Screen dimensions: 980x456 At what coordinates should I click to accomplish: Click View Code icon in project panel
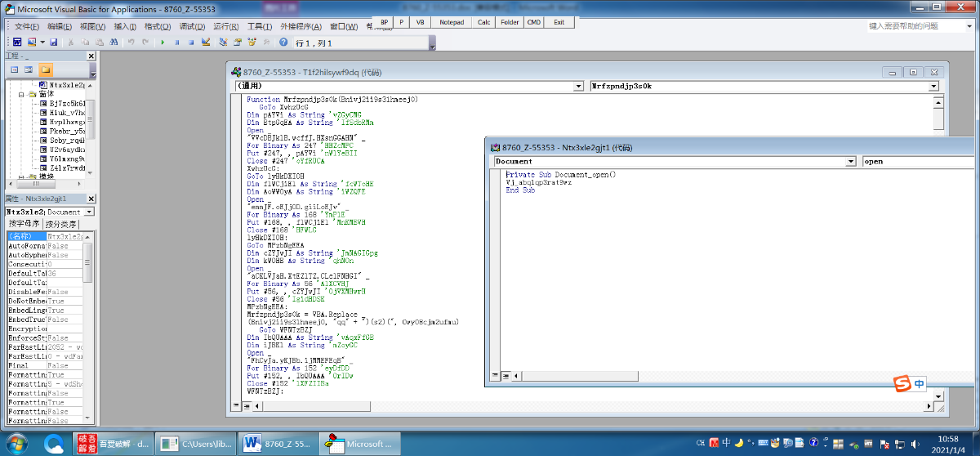point(13,70)
